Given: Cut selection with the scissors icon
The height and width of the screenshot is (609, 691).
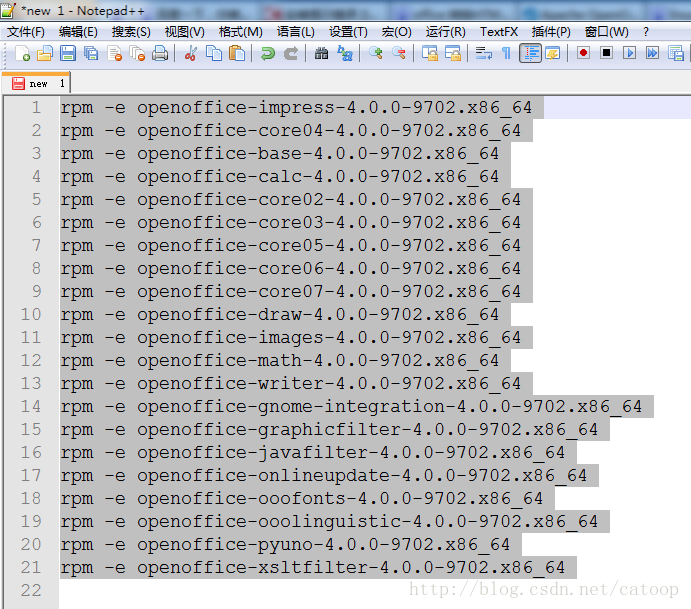Looking at the screenshot, I should (191, 53).
